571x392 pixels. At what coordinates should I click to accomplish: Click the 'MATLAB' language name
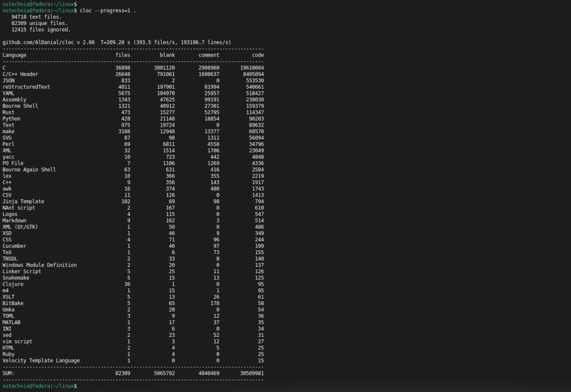11,322
